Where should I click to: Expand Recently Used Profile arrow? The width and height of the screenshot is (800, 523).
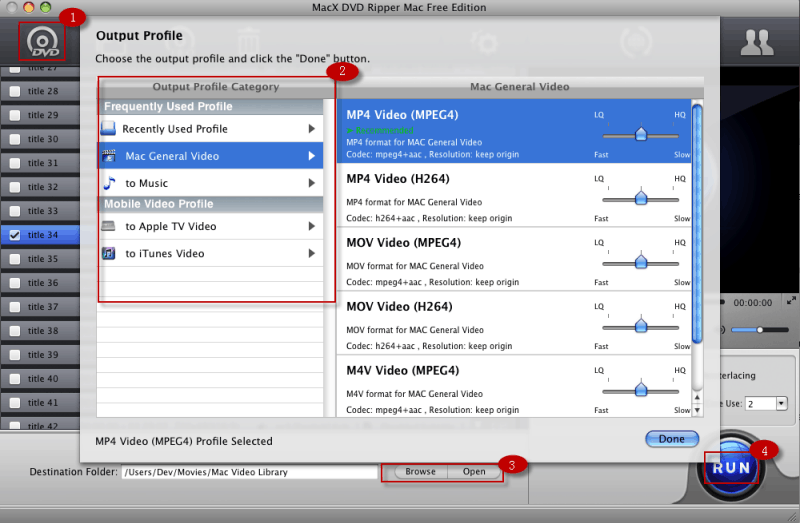point(311,129)
